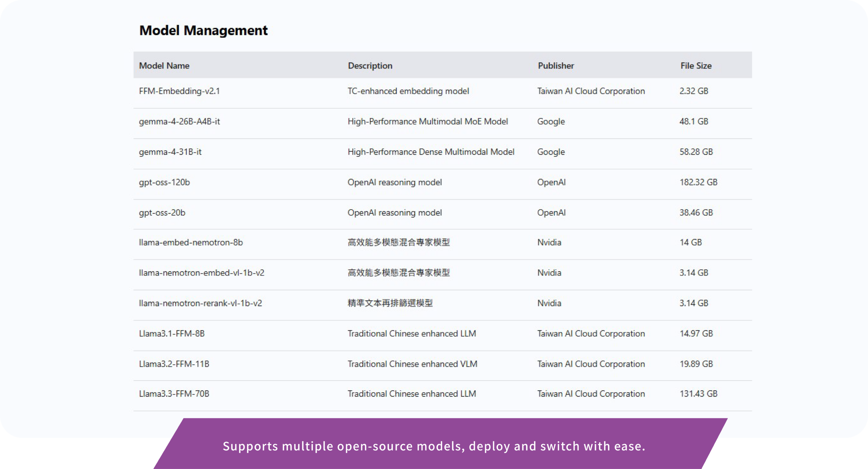Screen dimensions: 868x469
Task: Click the TC-enhanced embedding model description
Action: pos(408,91)
